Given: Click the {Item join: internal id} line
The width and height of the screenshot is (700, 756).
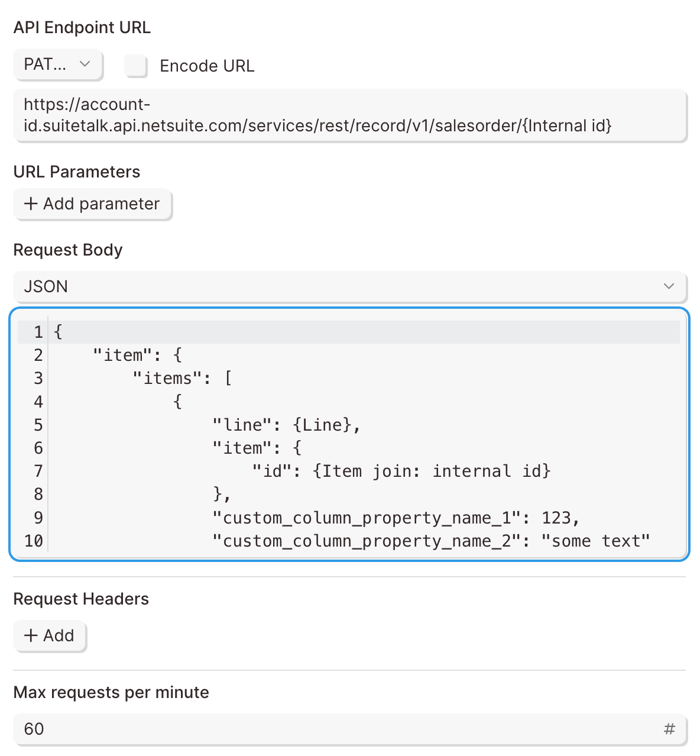Looking at the screenshot, I should [401, 471].
